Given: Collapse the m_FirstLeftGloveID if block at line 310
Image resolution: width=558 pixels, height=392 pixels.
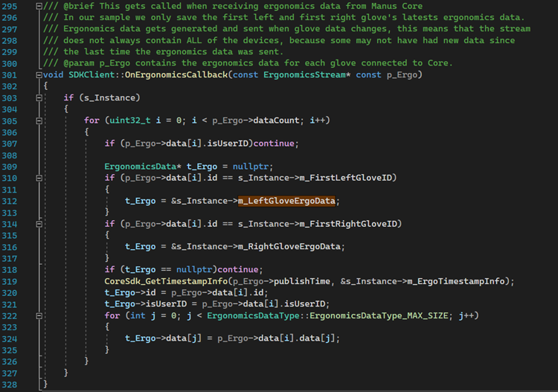Looking at the screenshot, I should tap(39, 178).
